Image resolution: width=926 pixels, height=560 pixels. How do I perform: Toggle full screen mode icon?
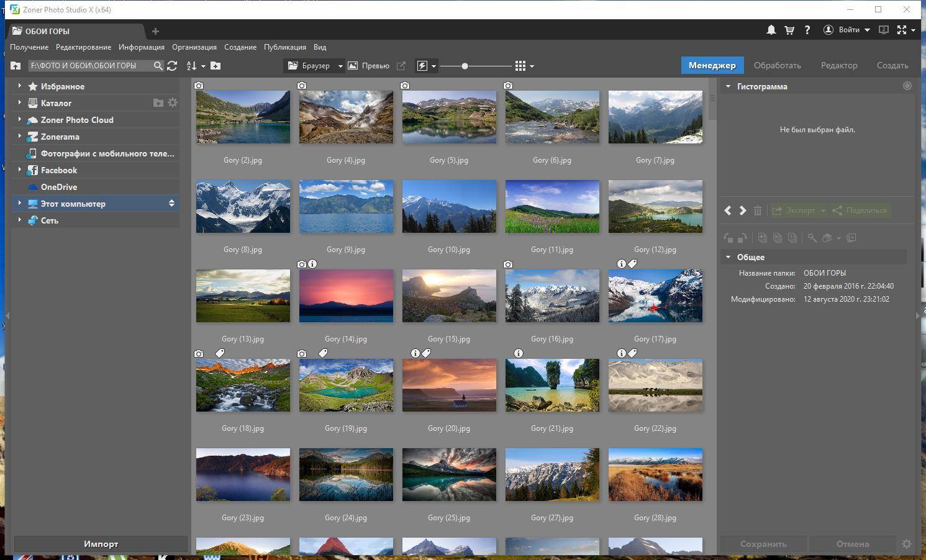pyautogui.click(x=902, y=30)
